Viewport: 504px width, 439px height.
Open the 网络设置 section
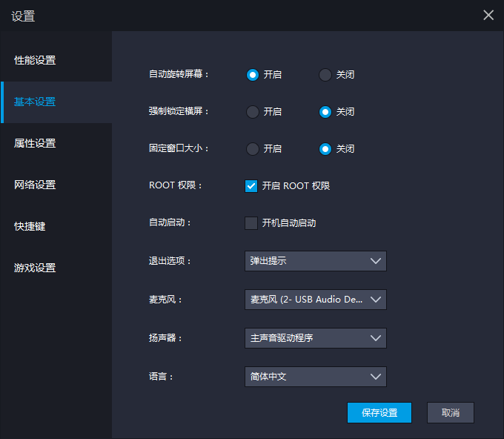35,185
